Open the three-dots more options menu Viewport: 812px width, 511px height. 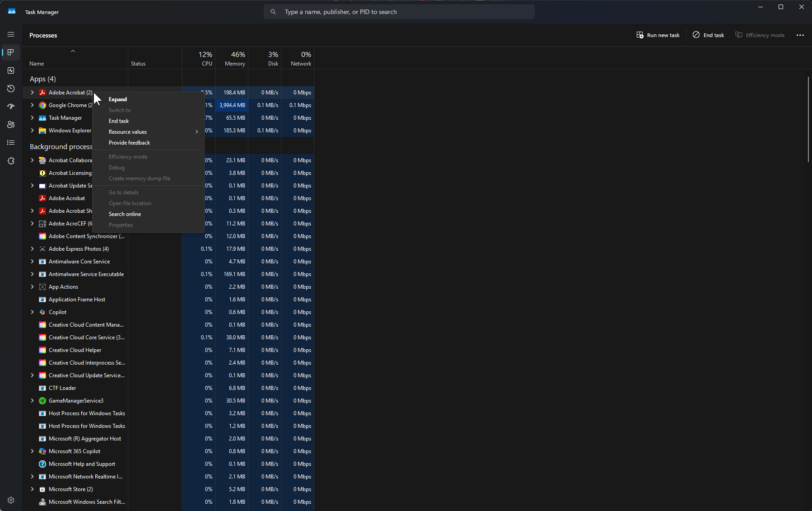[x=800, y=35]
